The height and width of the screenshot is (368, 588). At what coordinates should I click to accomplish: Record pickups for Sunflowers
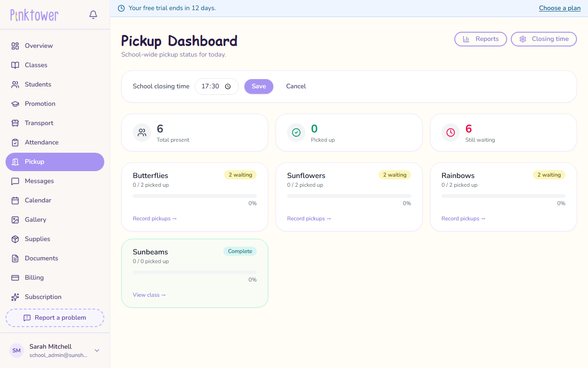(x=309, y=219)
